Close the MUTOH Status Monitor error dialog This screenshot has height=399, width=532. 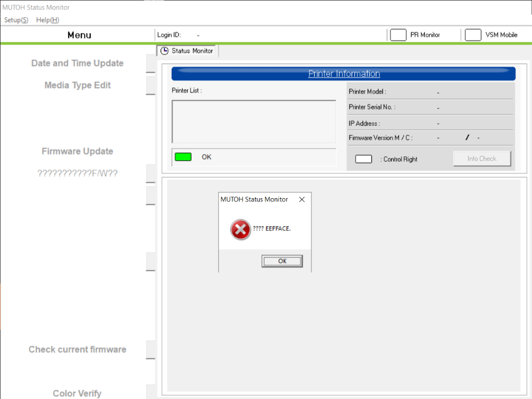point(301,199)
